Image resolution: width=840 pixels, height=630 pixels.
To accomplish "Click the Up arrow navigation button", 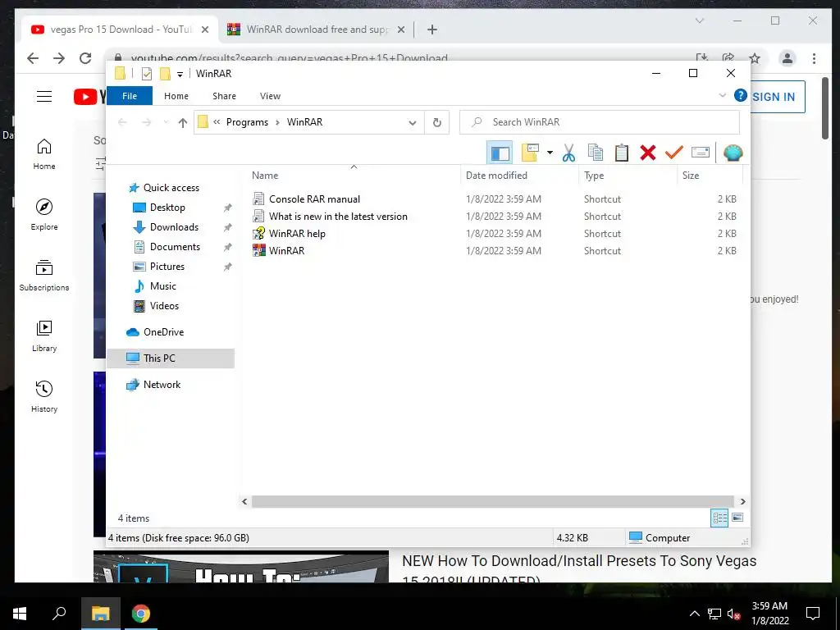I will coord(183,123).
